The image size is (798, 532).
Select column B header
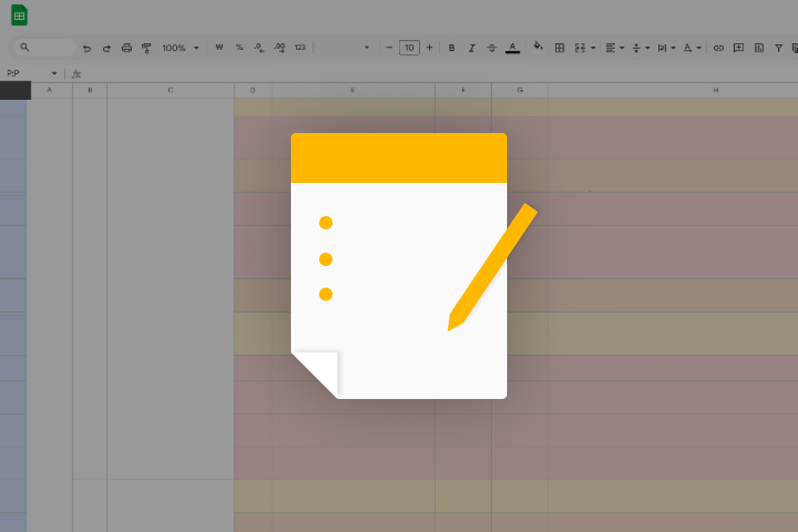click(90, 90)
